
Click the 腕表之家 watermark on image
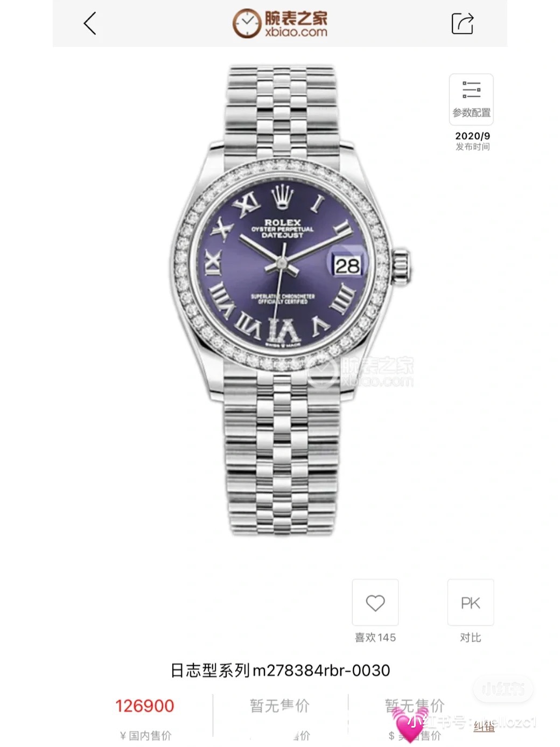tap(361, 372)
